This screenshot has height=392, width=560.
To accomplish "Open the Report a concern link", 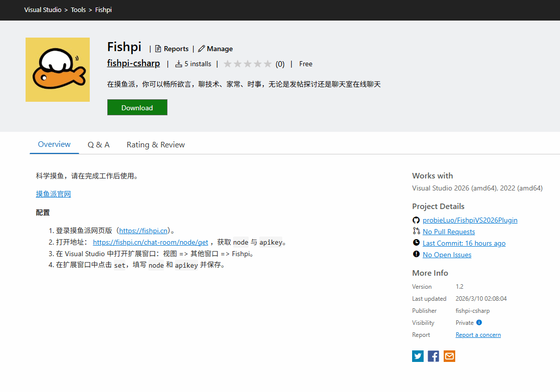I will point(478,335).
